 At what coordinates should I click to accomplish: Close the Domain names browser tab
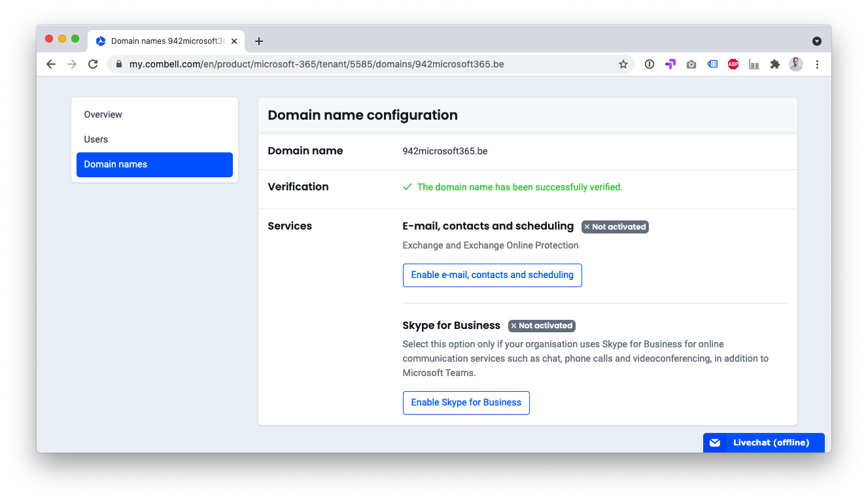(234, 41)
